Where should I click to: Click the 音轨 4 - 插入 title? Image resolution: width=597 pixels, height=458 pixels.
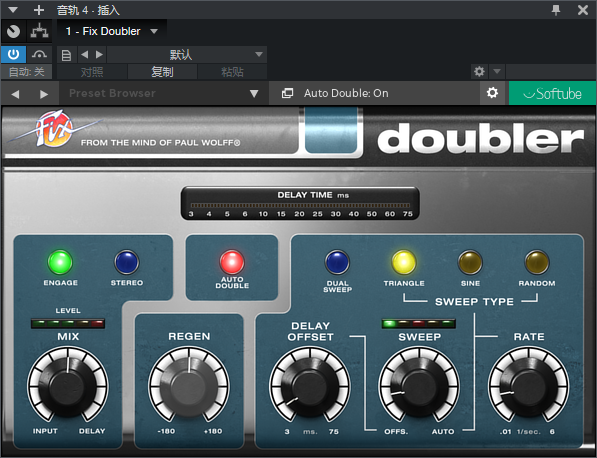coord(88,10)
